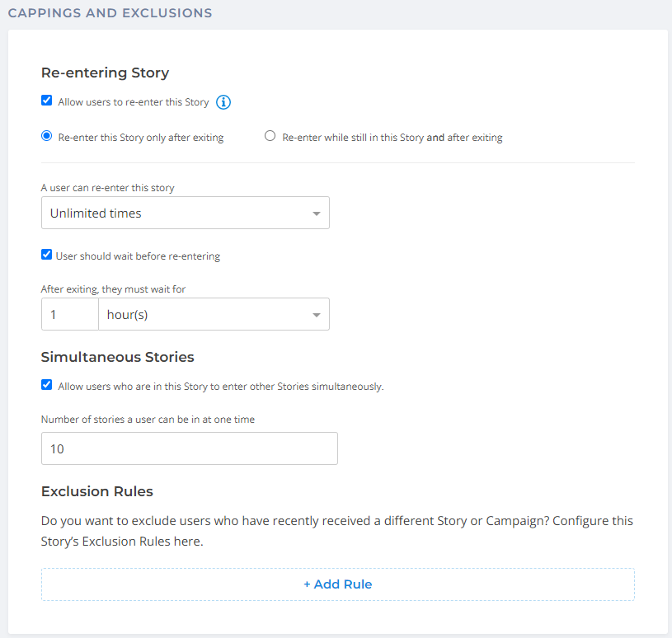Click the number of simultaneous stories field
The height and width of the screenshot is (638, 672).
(x=190, y=448)
